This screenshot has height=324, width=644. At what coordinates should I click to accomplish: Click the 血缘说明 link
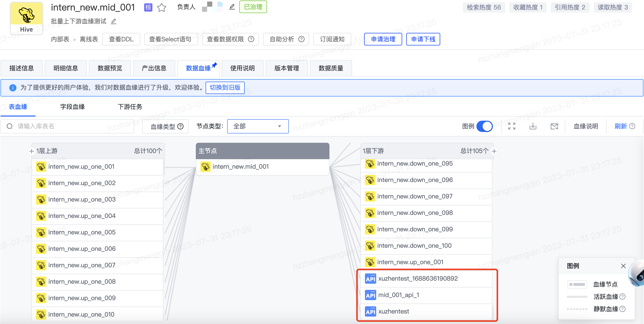(x=586, y=126)
